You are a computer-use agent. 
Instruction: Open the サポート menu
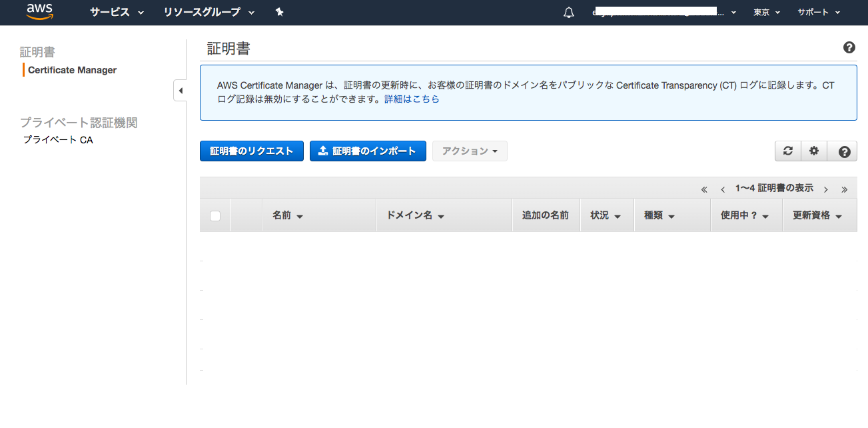coord(819,12)
